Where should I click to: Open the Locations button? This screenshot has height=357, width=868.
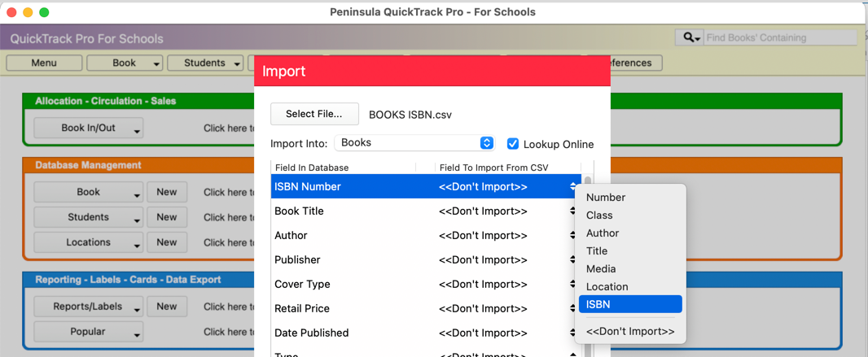point(89,242)
